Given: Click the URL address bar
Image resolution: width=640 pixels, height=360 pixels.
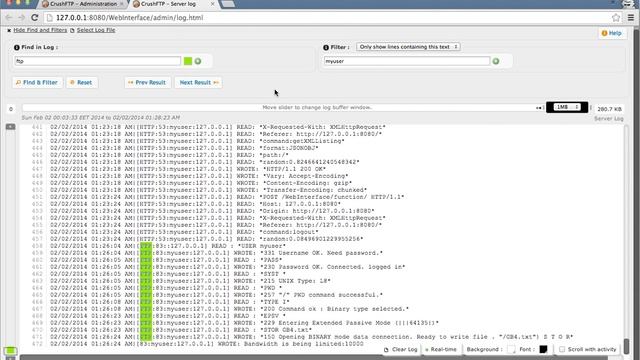Looking at the screenshot, I should (327, 18).
